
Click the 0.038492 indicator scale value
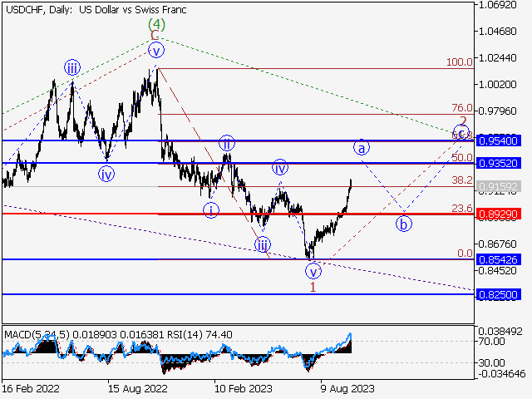click(500, 332)
